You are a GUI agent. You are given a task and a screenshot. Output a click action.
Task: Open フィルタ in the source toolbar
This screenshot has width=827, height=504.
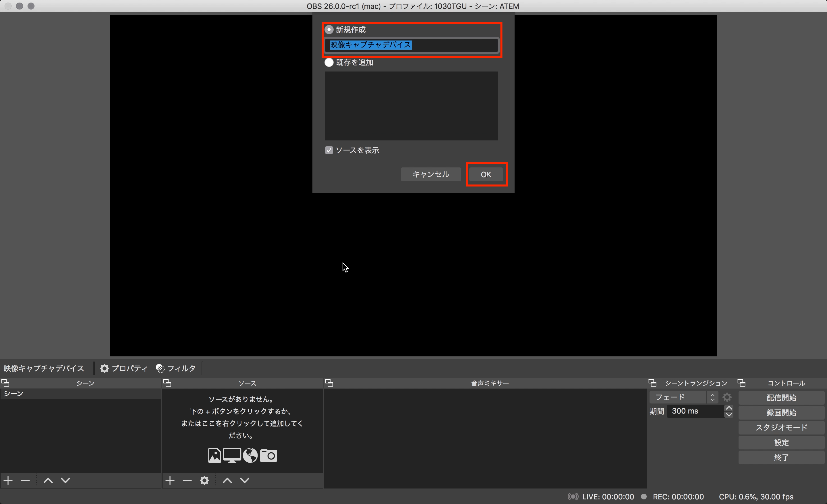click(176, 368)
